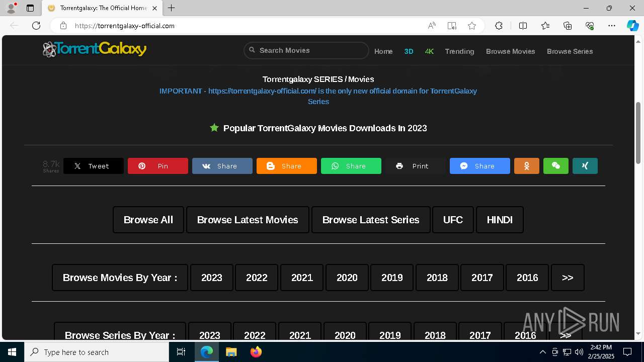Click the Search Movies field
This screenshot has width=644, height=362.
click(306, 50)
